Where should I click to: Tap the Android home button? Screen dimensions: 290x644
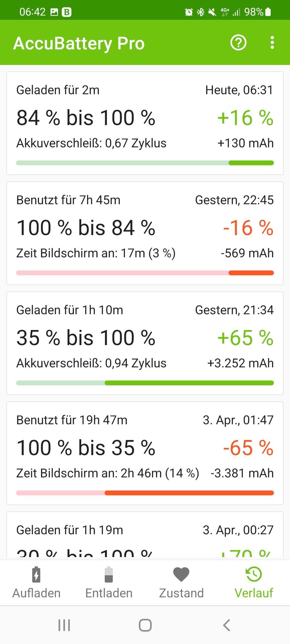[145, 625]
